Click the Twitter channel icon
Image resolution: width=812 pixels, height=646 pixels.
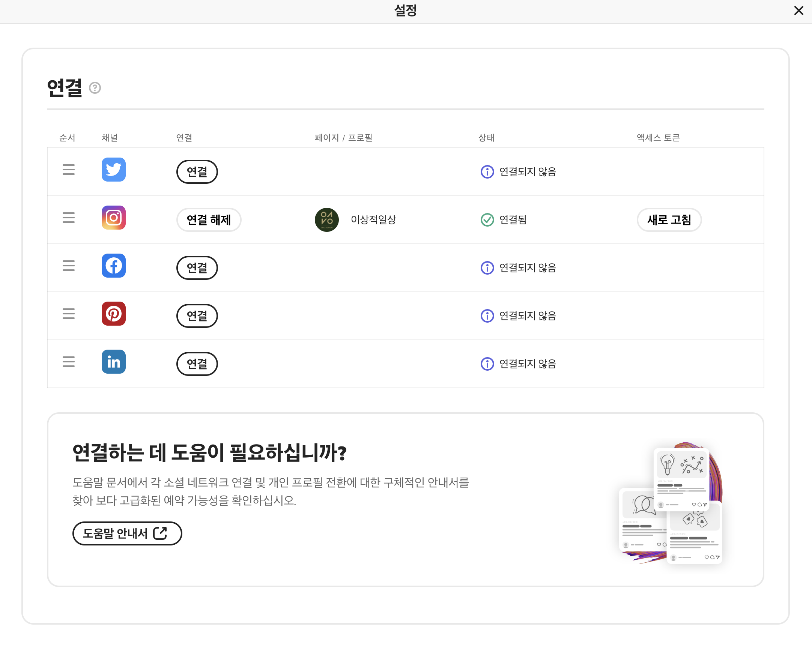coord(113,170)
